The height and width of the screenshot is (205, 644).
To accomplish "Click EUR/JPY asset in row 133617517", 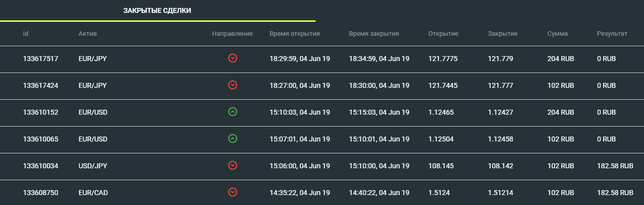I will pyautogui.click(x=93, y=59).
